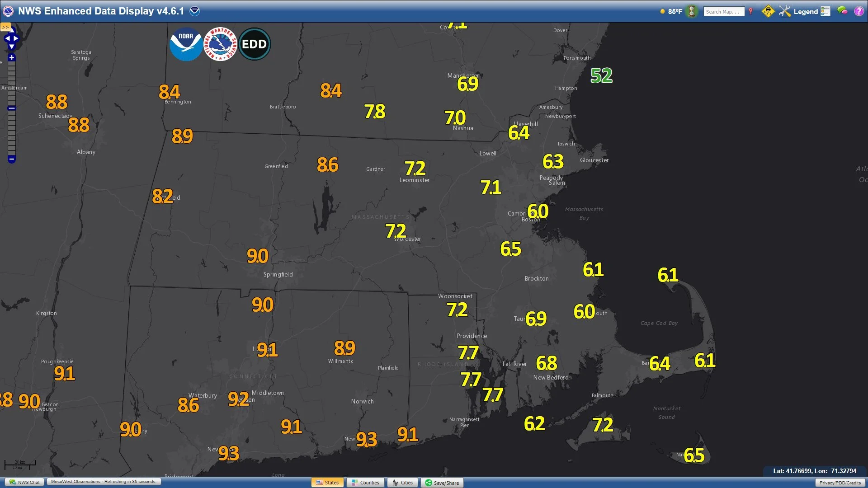Click the EDD round logo
868x488 pixels.
tap(255, 44)
